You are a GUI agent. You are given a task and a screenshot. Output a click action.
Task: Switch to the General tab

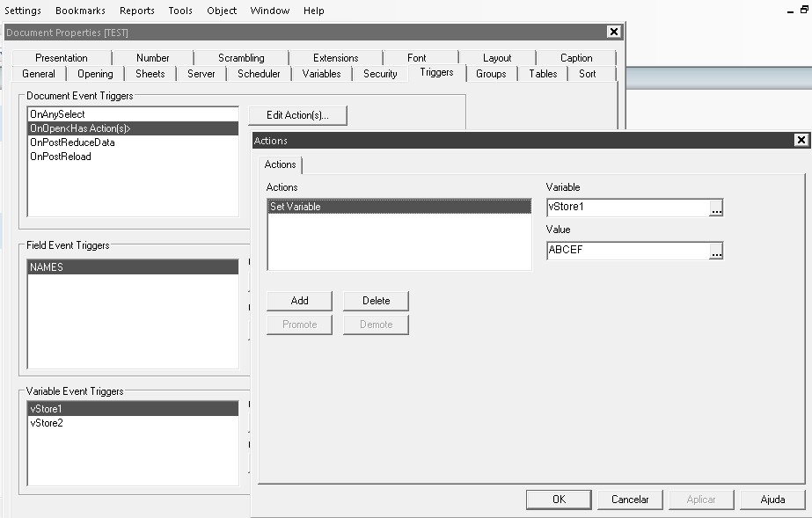(x=39, y=74)
